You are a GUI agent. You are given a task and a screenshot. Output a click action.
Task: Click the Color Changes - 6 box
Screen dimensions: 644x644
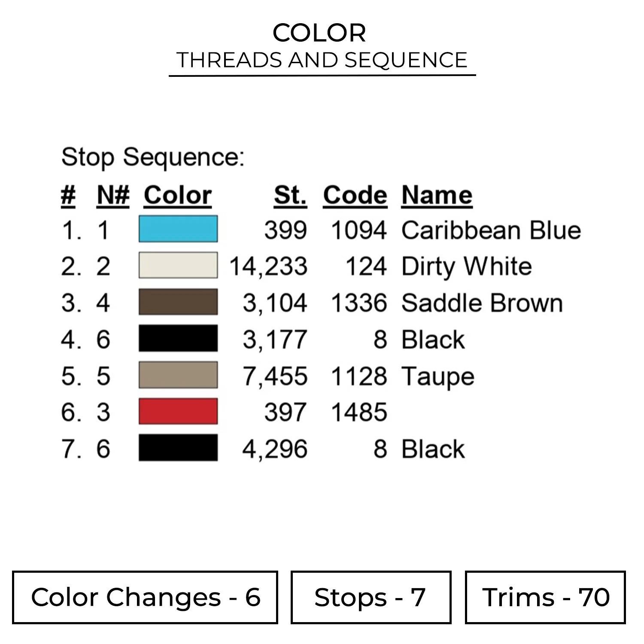(145, 597)
